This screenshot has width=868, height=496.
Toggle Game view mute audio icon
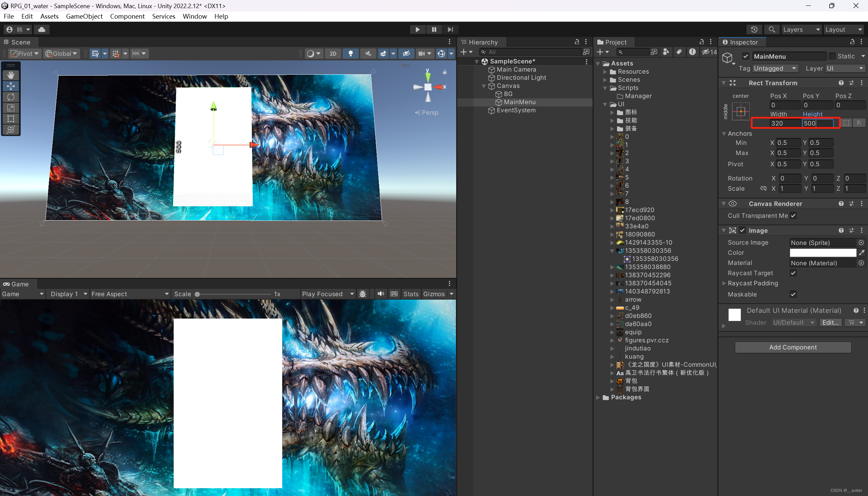(381, 294)
